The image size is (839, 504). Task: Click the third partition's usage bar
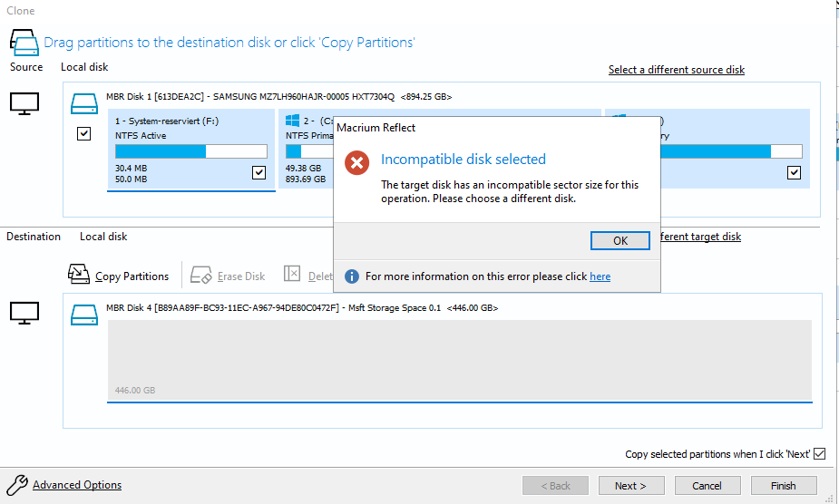pos(731,151)
